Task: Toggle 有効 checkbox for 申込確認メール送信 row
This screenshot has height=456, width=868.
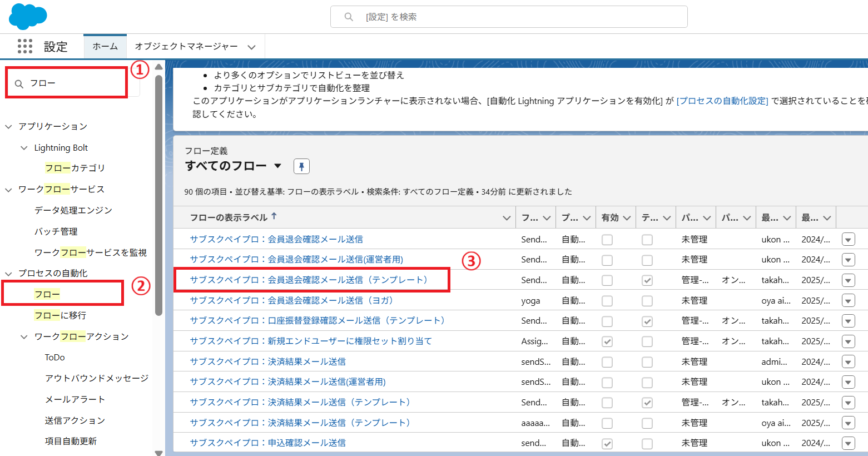Action: (607, 443)
